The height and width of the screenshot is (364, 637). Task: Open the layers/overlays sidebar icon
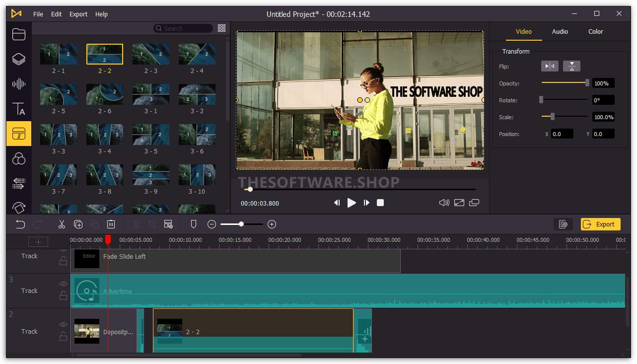(x=19, y=59)
